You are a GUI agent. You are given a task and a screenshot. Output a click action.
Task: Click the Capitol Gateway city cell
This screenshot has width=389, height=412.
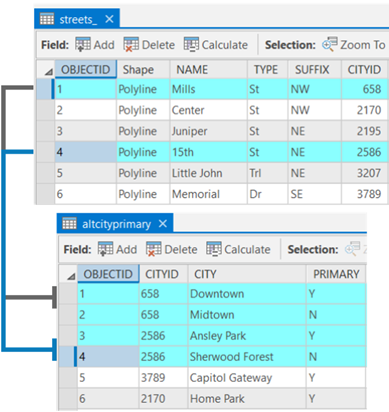pyautogui.click(x=247, y=378)
